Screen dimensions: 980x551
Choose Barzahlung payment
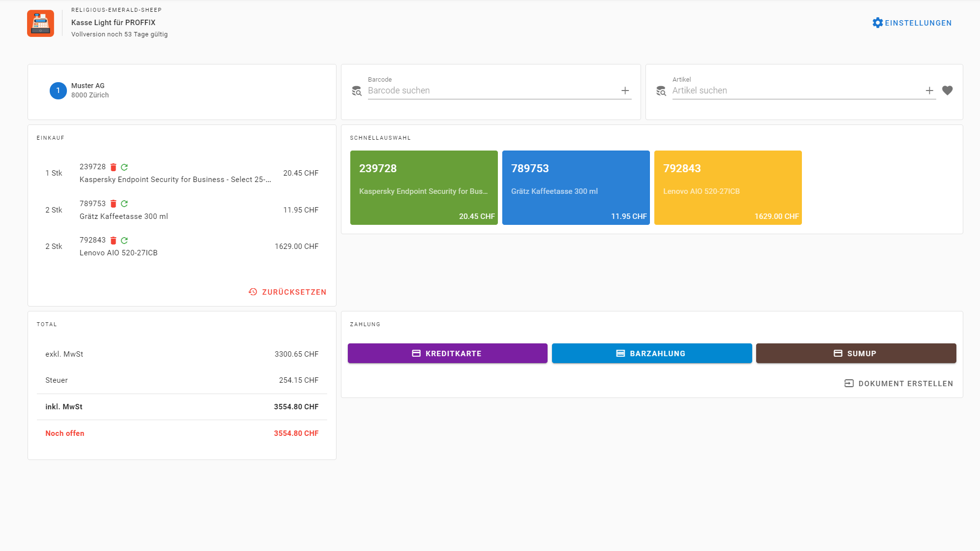click(651, 353)
